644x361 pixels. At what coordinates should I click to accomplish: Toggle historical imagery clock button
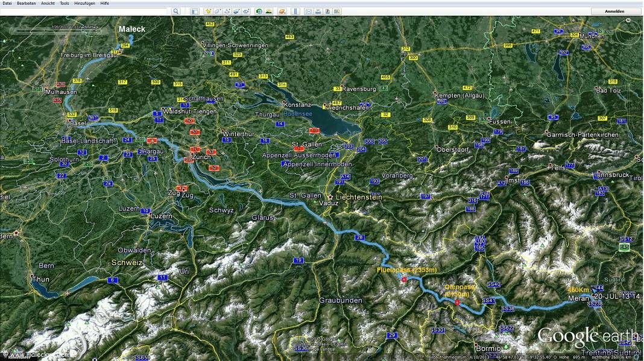coord(259,11)
